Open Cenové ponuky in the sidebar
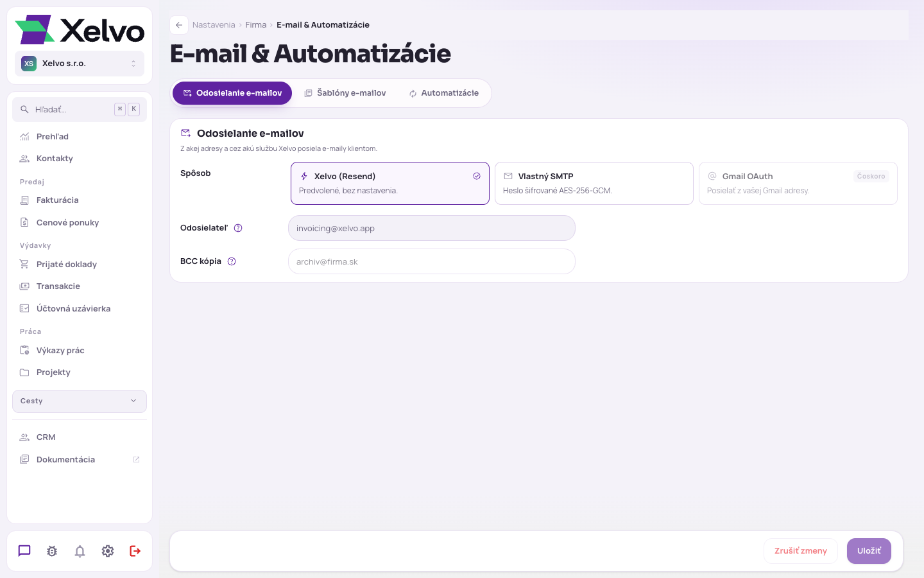The image size is (924, 578). 80,222
